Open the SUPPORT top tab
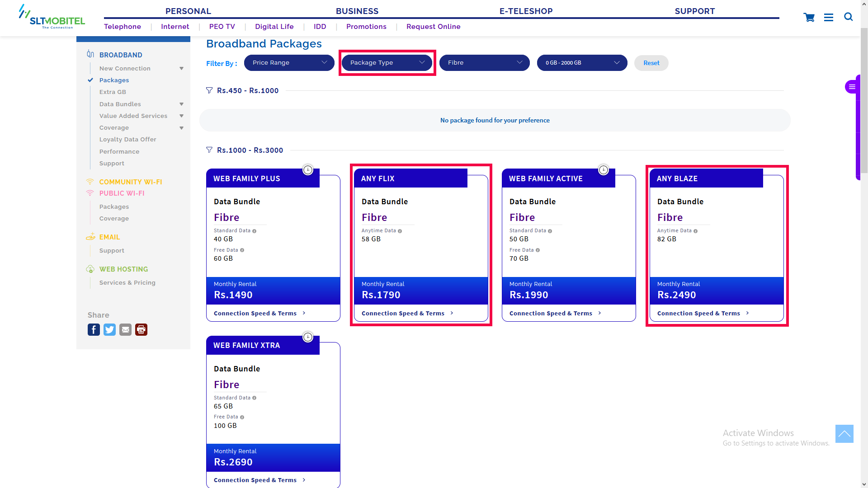 (695, 11)
